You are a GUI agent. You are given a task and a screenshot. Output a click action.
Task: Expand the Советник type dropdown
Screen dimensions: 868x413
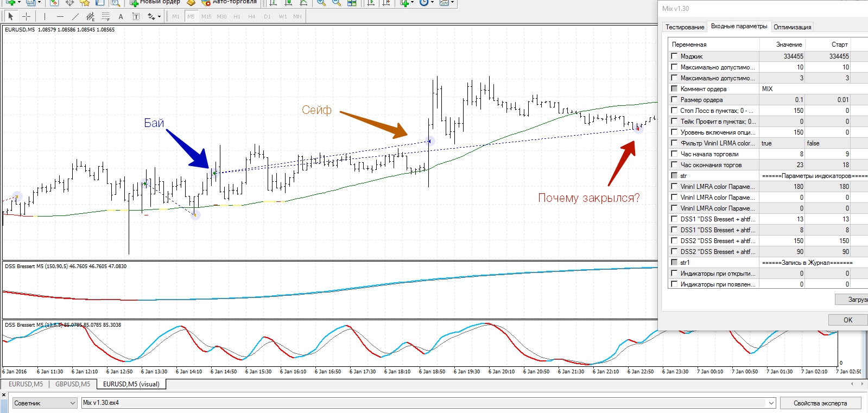coord(45,403)
